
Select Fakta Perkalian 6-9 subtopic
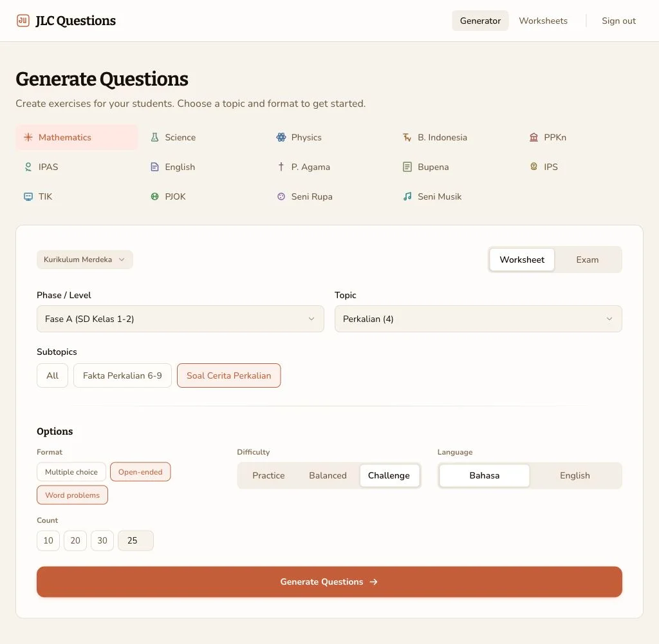point(122,375)
